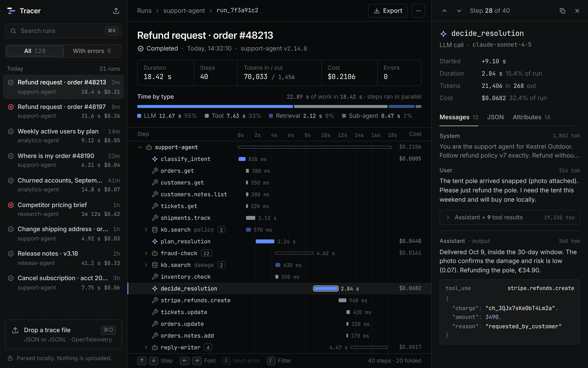Select the stripe.refunds.create step row
This screenshot has width=588, height=368.
pos(279,300)
